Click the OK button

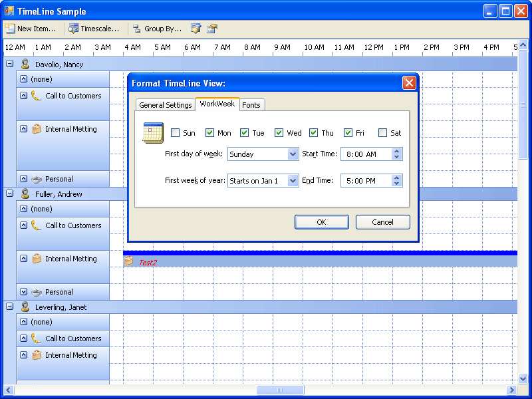click(321, 221)
